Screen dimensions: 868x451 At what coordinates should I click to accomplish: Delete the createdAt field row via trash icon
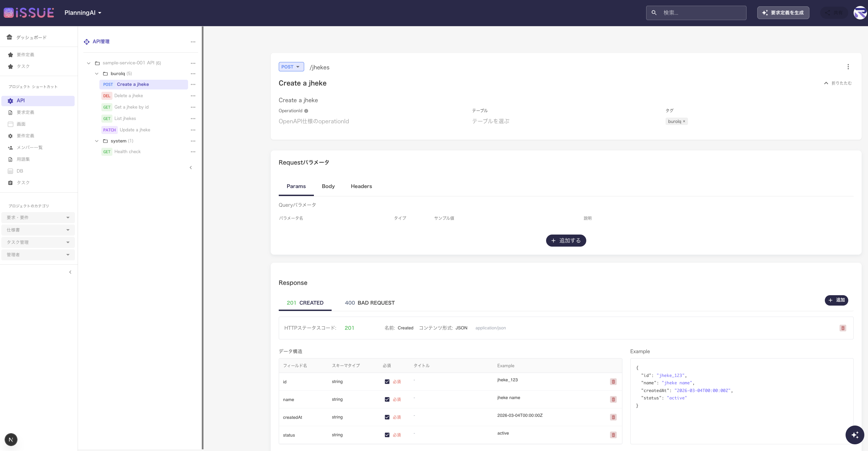[x=613, y=417]
